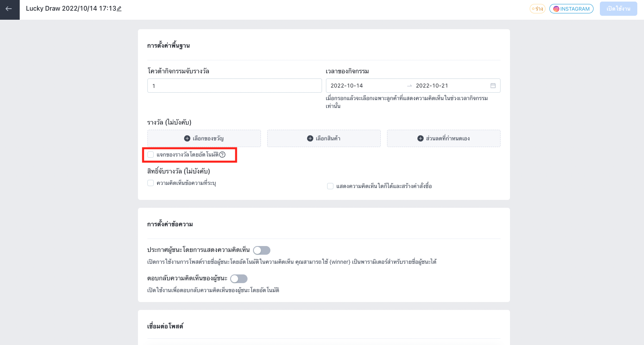Select the เชื่อมต่อโพสต์ section heading
The height and width of the screenshot is (345, 644).
(165, 326)
